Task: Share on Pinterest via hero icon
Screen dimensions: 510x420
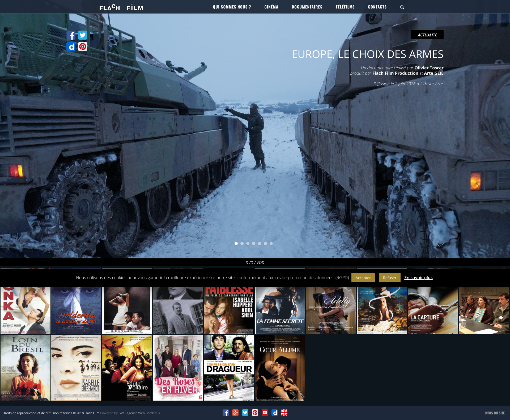Action: [83, 47]
